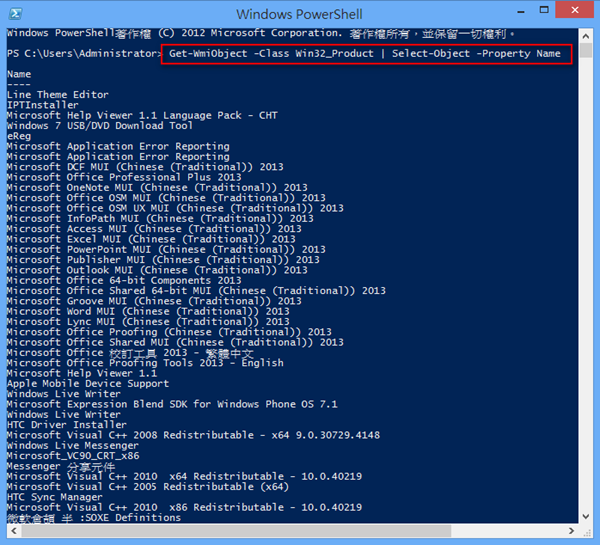Click Microsoft Lync MUI line
The image size is (600, 545).
pos(148,322)
